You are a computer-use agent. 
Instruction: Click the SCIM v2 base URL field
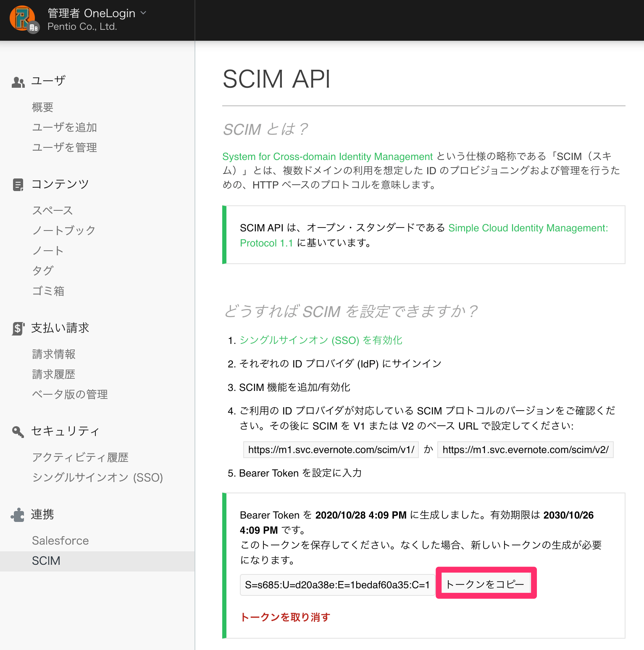pos(526,450)
